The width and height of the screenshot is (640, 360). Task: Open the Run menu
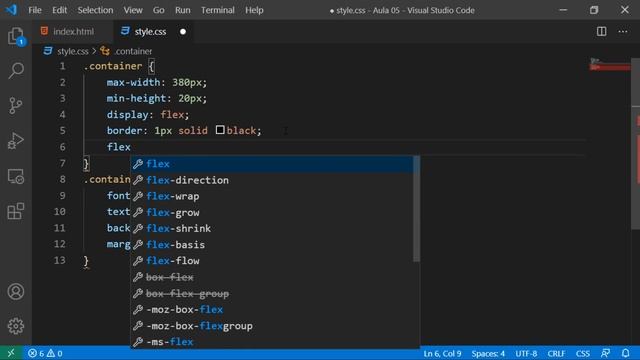pos(182,10)
